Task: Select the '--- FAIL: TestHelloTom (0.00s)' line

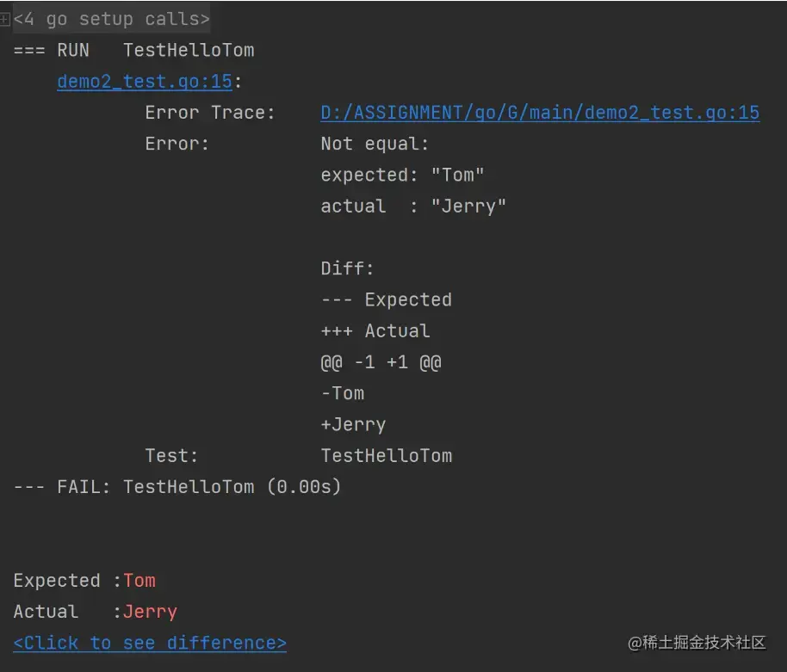Action: pos(177,487)
